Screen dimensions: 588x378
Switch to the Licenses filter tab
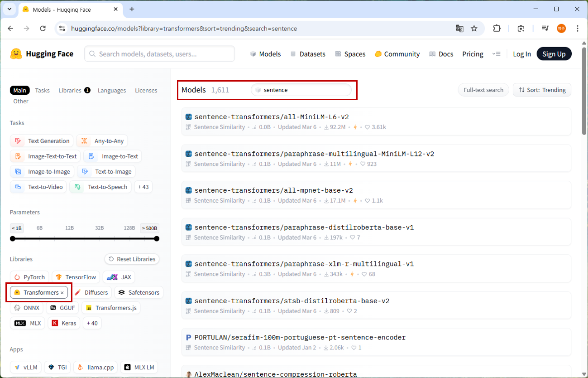[x=146, y=90]
